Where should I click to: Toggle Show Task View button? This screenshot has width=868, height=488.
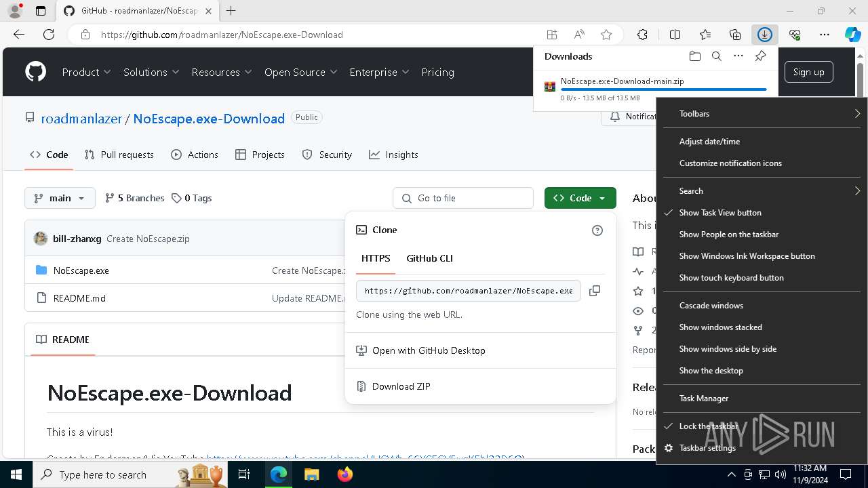762,213
